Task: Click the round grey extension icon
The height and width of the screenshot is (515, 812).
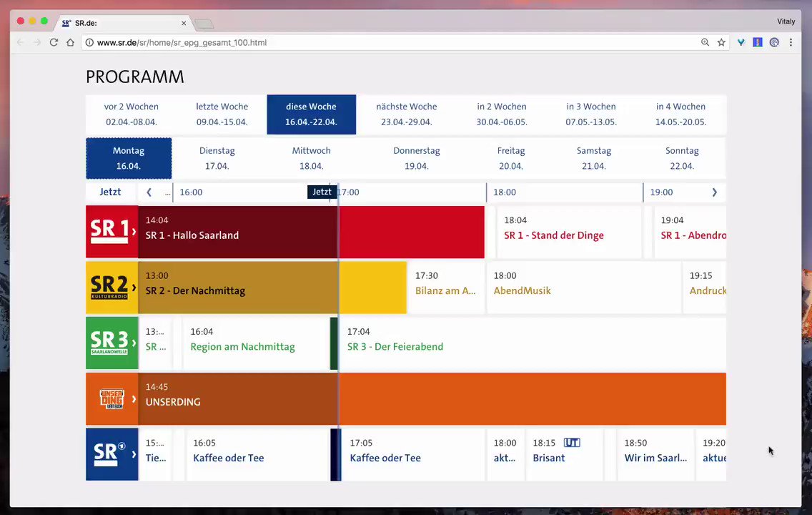Action: [x=774, y=42]
